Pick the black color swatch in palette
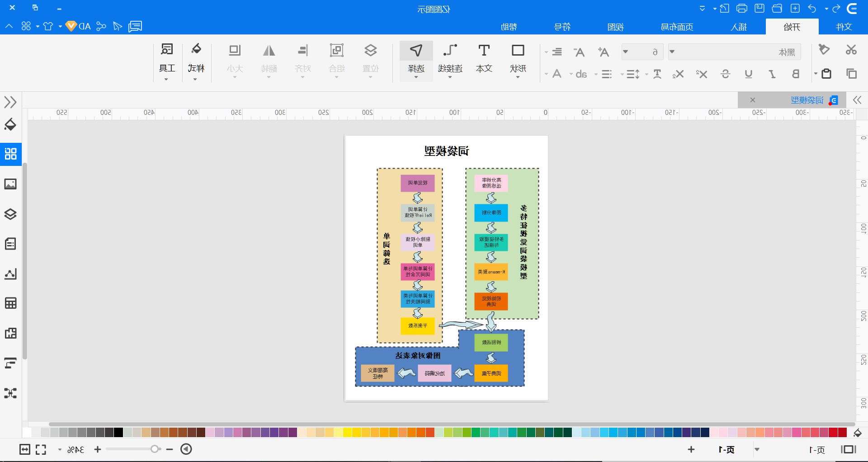868x462 pixels. 118,433
